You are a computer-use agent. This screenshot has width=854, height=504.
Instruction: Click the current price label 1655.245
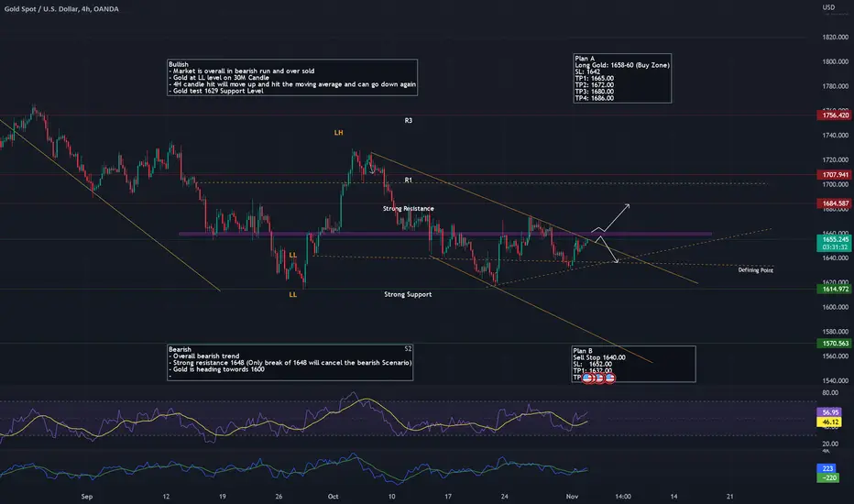pos(836,239)
